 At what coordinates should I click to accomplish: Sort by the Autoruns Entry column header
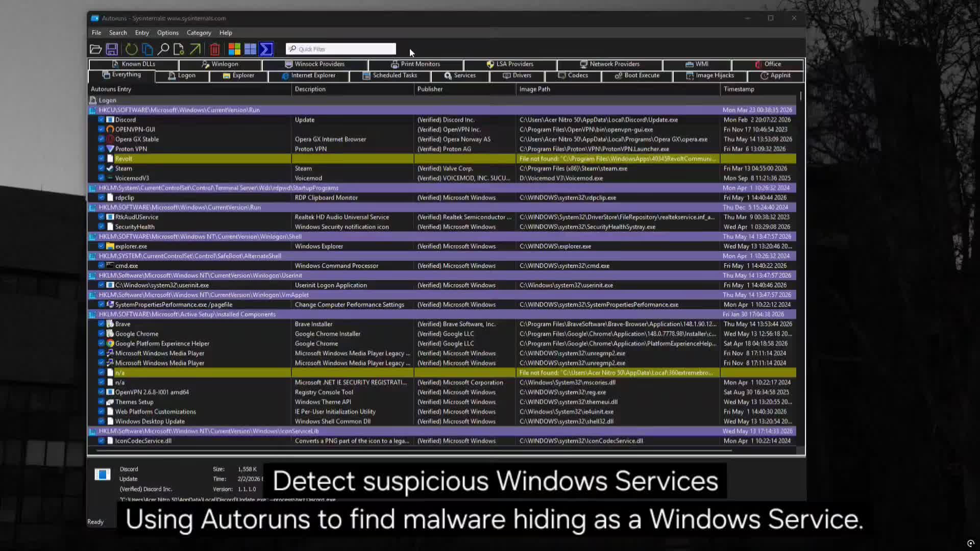[189, 89]
